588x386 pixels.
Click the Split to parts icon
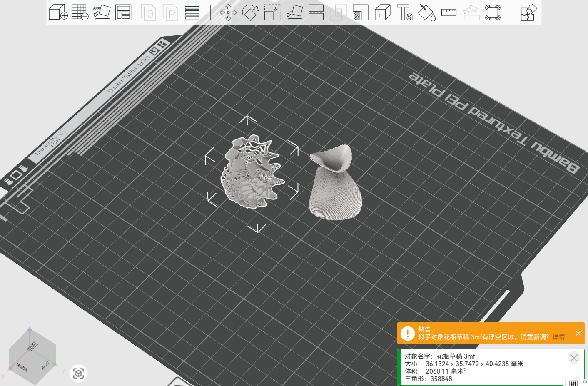170,12
